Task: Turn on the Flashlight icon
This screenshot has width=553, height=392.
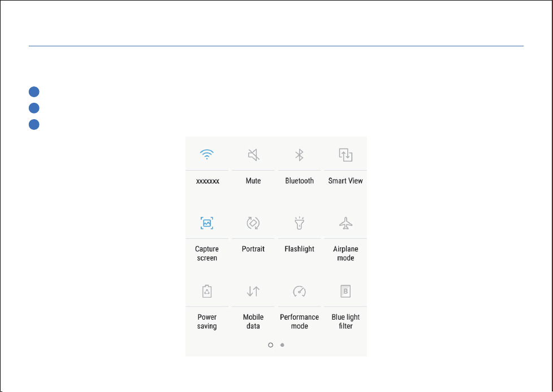Action: coord(300,223)
